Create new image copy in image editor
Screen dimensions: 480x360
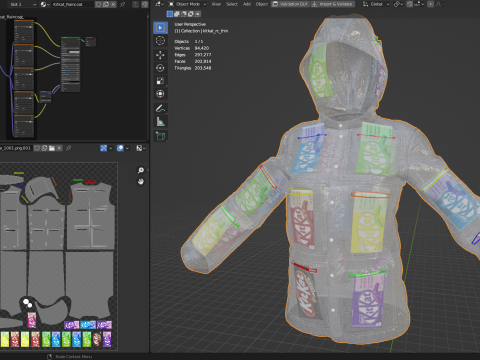coord(44,148)
